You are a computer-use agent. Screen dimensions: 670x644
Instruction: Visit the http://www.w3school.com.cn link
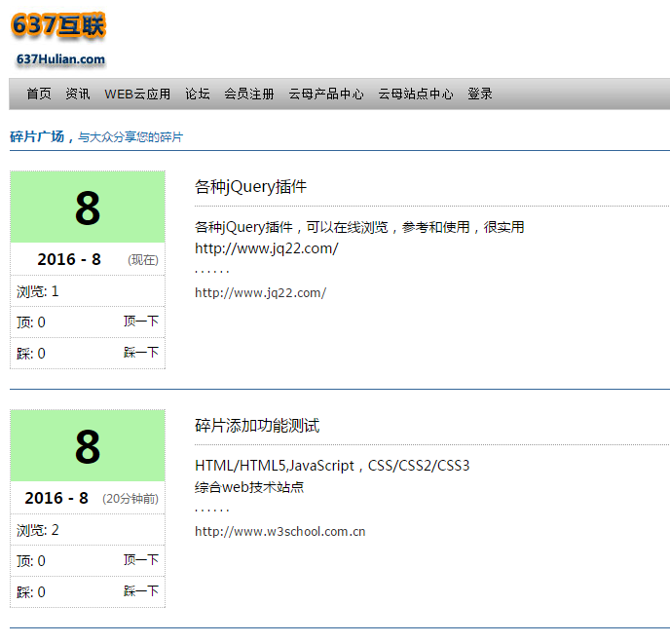[x=279, y=531]
